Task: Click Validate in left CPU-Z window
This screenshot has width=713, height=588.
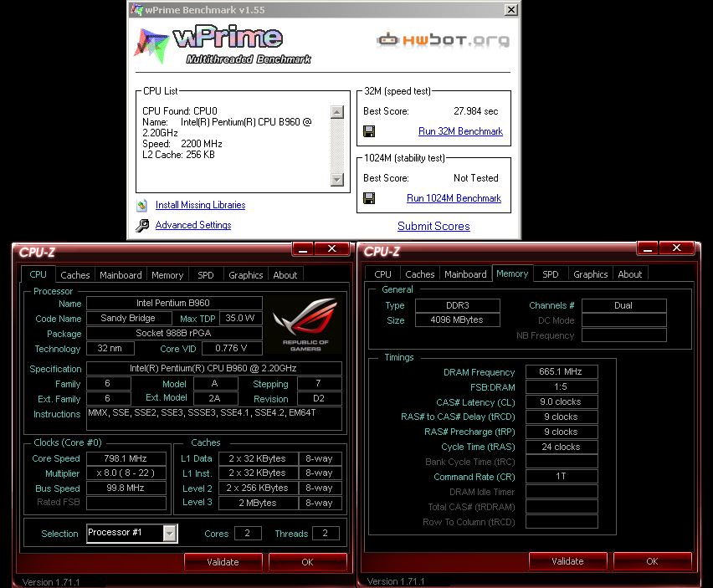Action: 223,562
